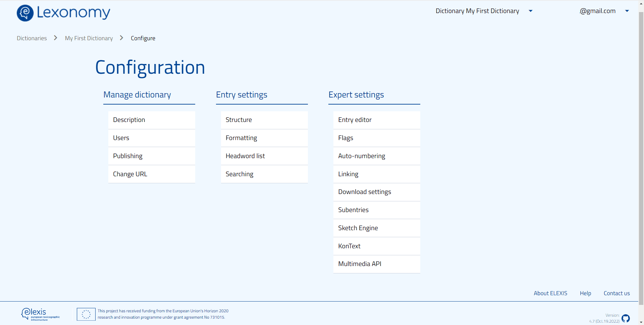644x325 pixels.
Task: Click the European Union flag icon
Action: [x=86, y=314]
